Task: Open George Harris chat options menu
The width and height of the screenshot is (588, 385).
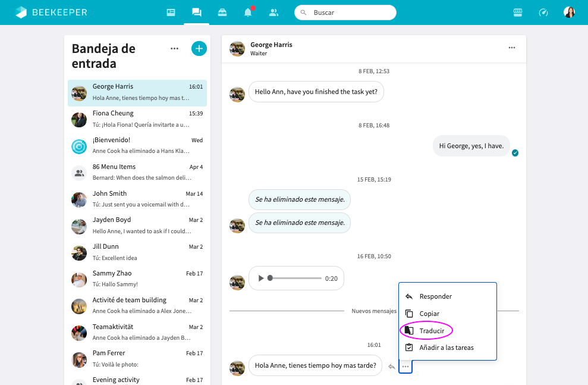Action: click(x=511, y=48)
